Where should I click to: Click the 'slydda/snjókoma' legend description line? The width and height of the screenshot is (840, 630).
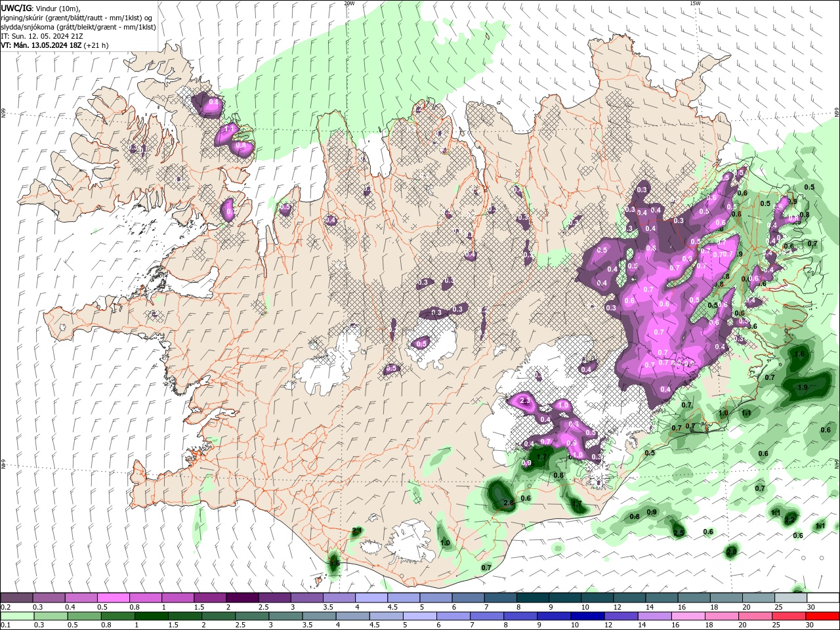tap(78, 27)
